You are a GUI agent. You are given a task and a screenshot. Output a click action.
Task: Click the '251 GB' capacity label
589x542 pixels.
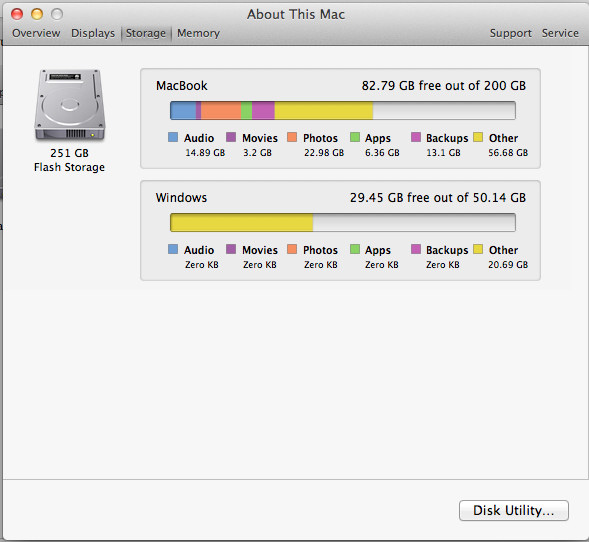(x=69, y=153)
